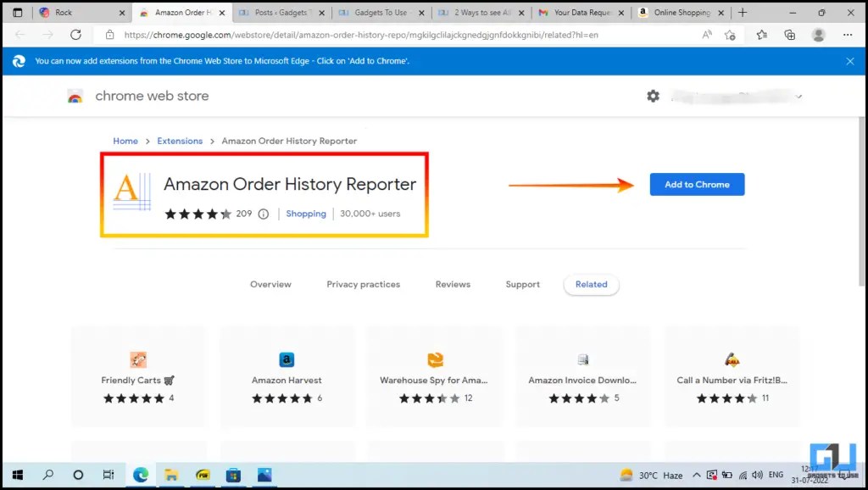Click the Chrome Web Store logo
The height and width of the screenshot is (490, 868).
click(75, 96)
